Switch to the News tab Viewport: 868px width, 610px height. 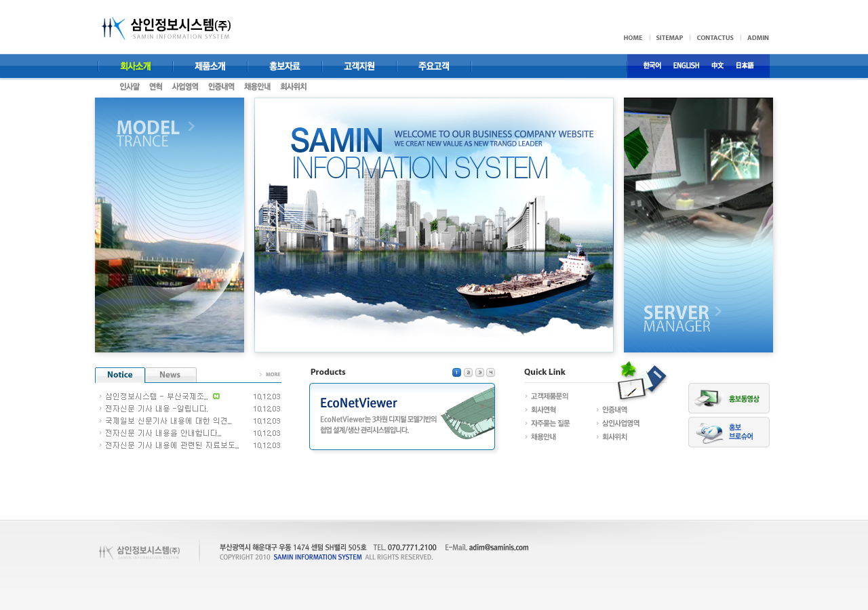pyautogui.click(x=171, y=375)
